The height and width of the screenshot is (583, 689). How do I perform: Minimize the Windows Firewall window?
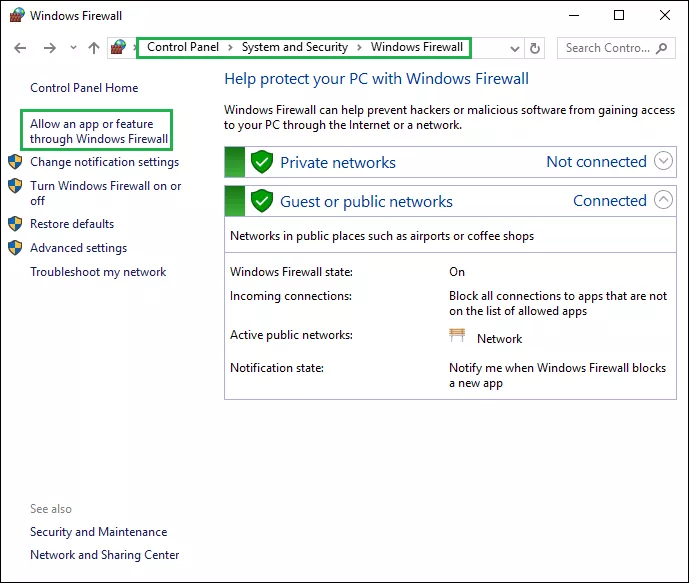coord(573,15)
